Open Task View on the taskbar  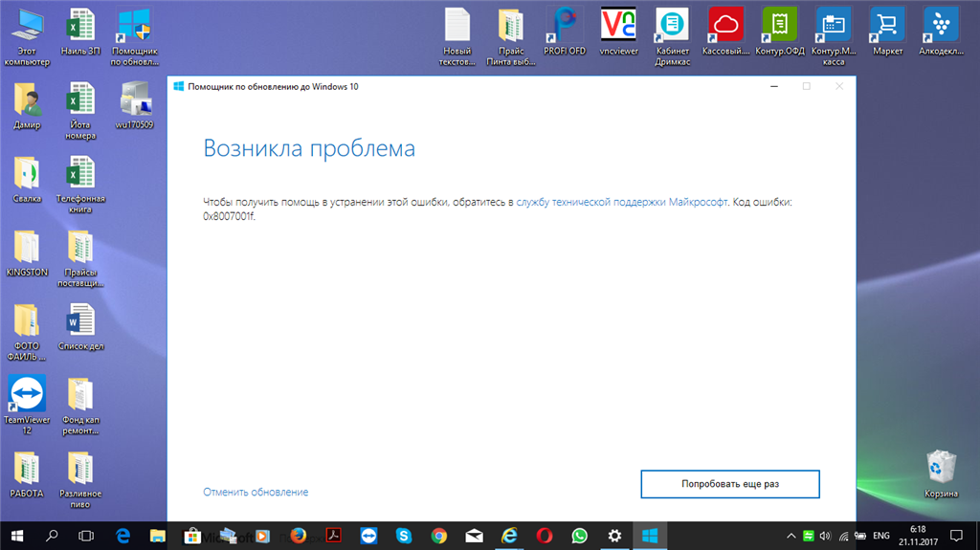tap(85, 536)
